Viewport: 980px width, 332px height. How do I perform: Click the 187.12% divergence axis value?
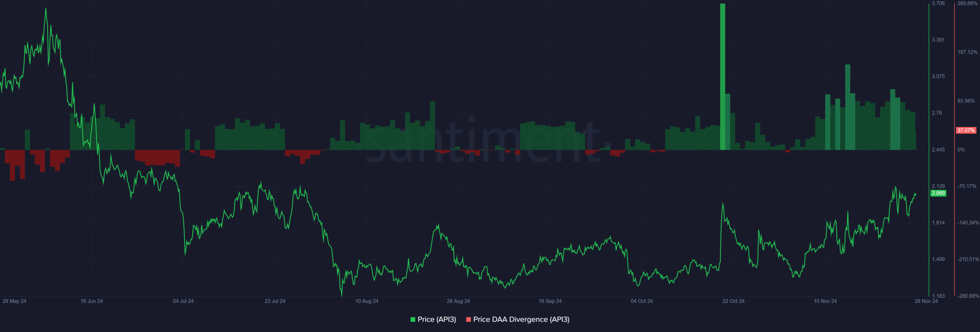tap(967, 52)
